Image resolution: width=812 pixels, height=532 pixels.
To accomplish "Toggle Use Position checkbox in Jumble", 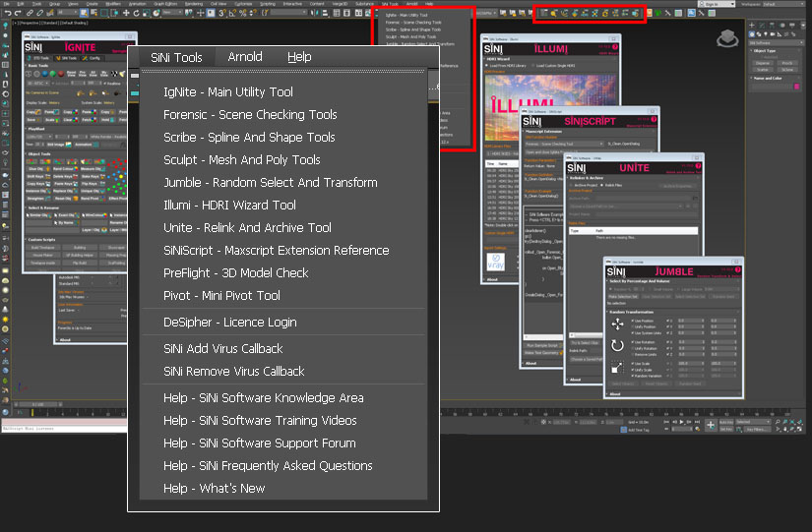I will pos(633,321).
